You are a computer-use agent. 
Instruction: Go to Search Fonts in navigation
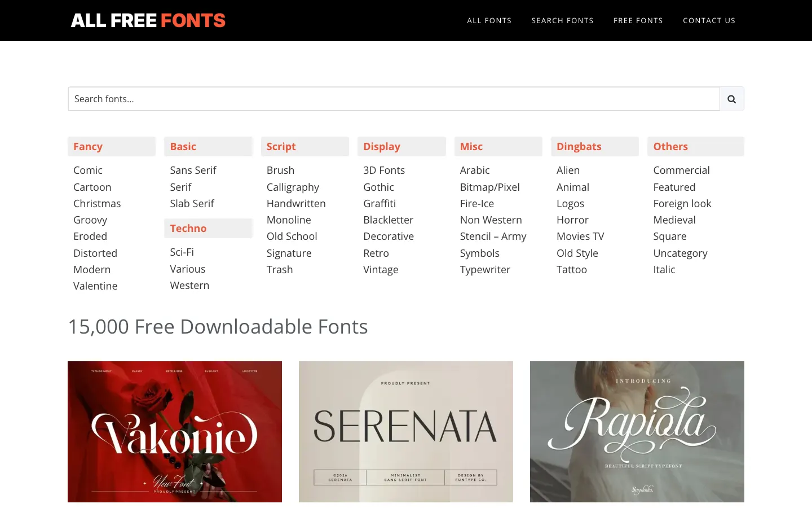tap(562, 20)
